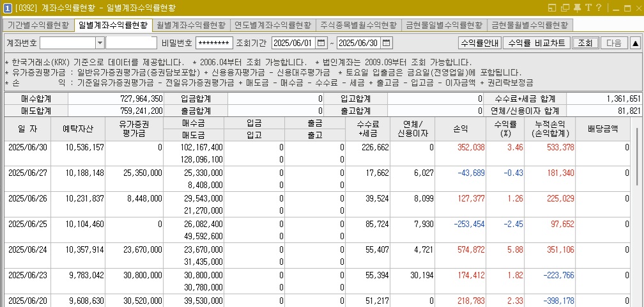
Task: Click the 연체/신용이자 column header
Action: (x=412, y=129)
